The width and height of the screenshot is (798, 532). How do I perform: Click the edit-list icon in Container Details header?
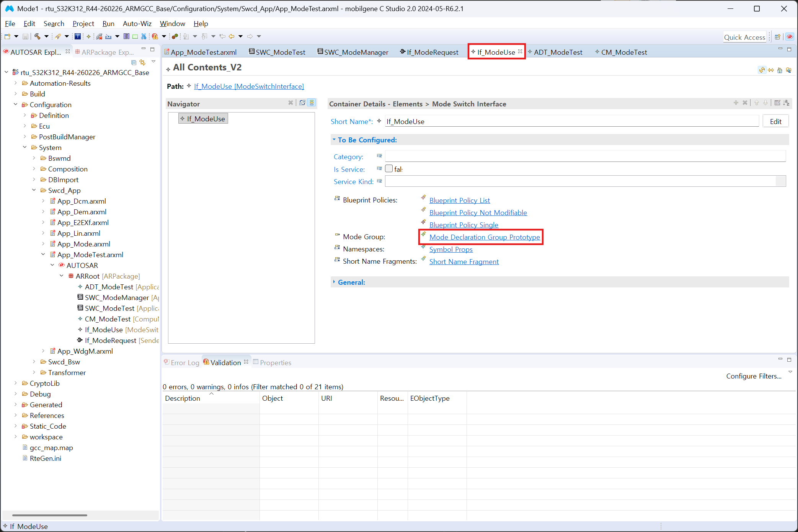pyautogui.click(x=777, y=103)
